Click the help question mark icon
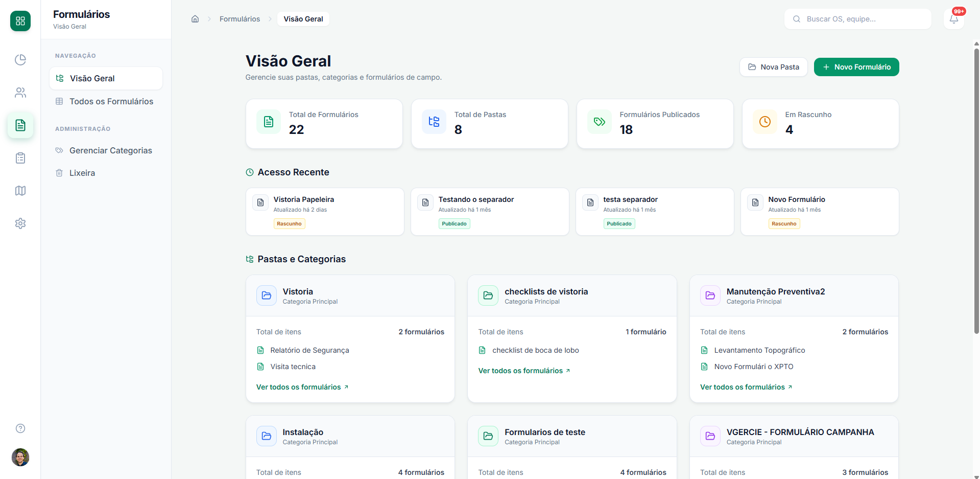This screenshot has height=479, width=980. (x=20, y=428)
